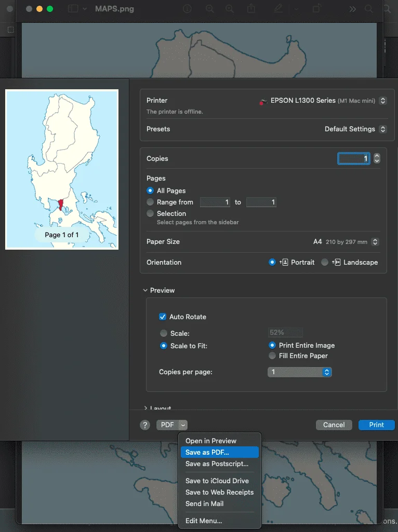Click the blue Print button

coord(376,425)
